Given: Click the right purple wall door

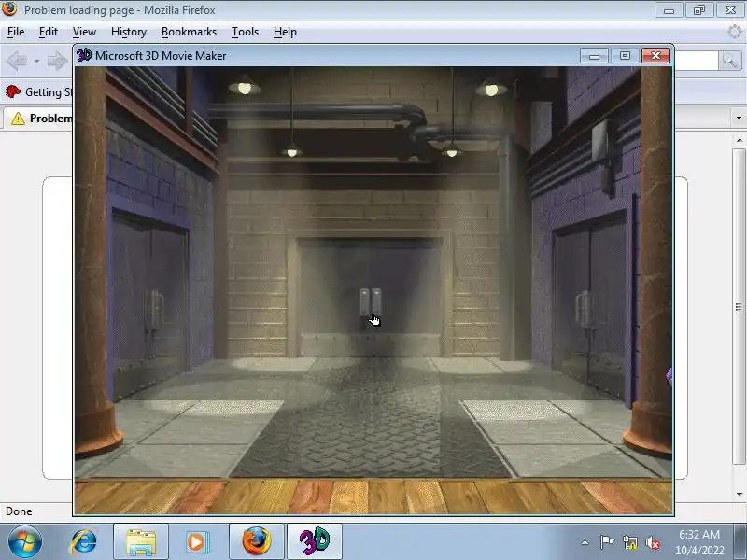Looking at the screenshot, I should [x=589, y=305].
